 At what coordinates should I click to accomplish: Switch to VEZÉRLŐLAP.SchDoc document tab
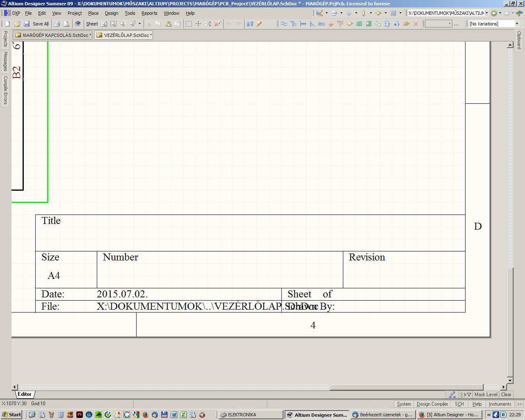(x=124, y=35)
